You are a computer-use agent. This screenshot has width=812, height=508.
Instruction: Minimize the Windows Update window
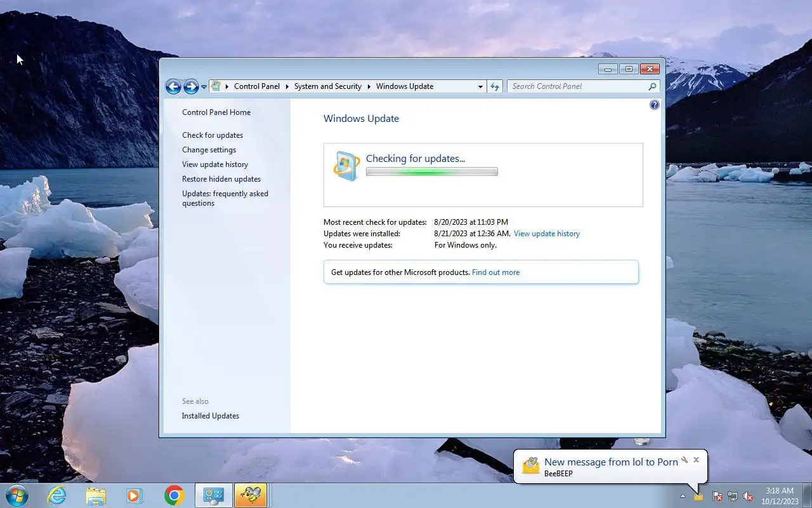pos(608,69)
